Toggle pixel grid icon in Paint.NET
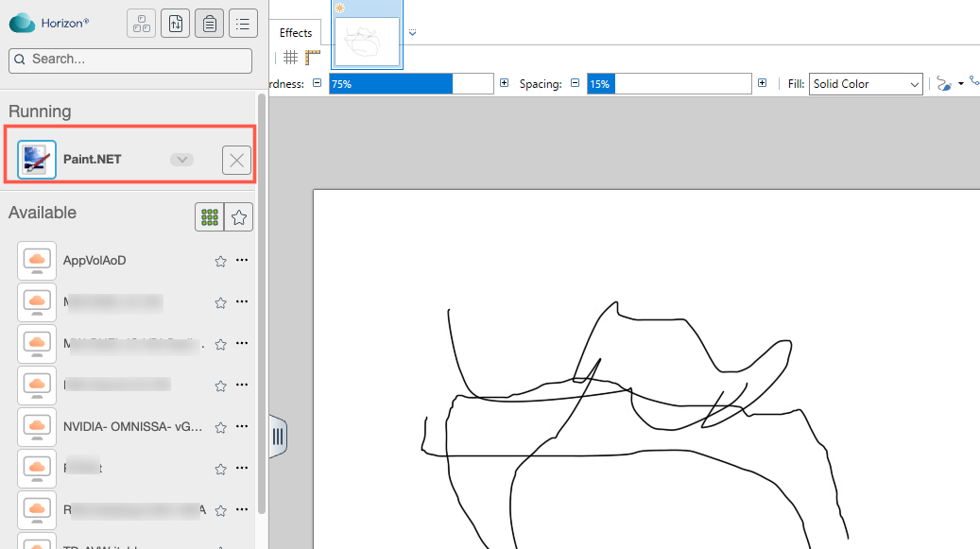The height and width of the screenshot is (549, 980). [291, 58]
